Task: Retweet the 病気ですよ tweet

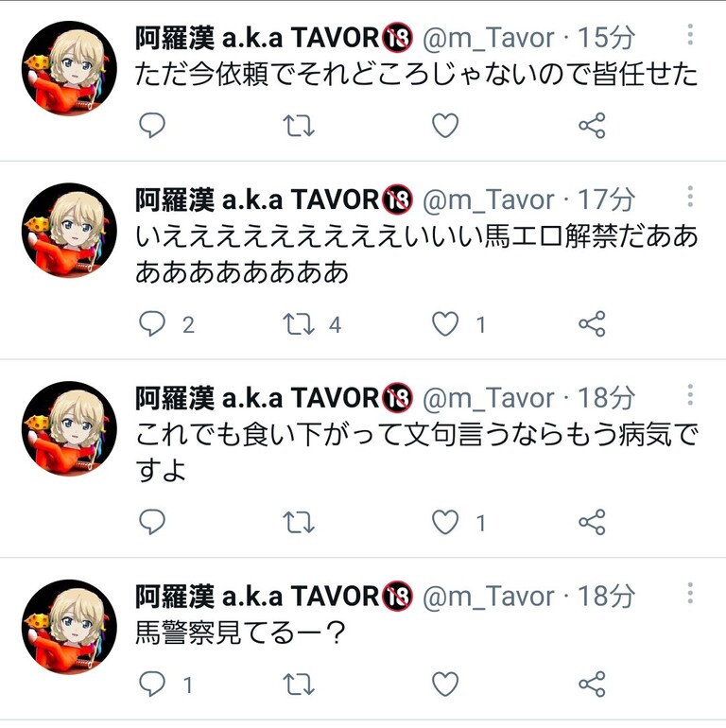Action: 299,522
